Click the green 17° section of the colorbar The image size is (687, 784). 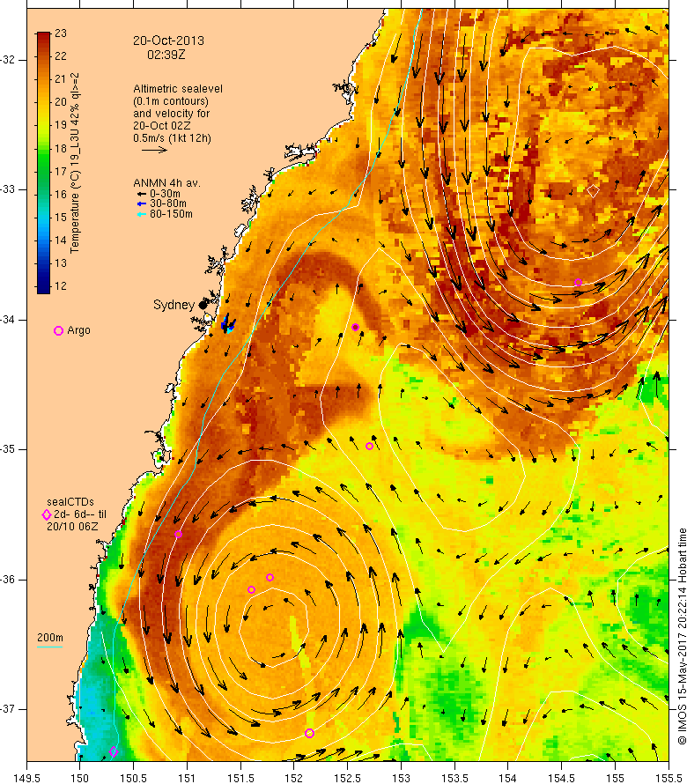(x=43, y=171)
